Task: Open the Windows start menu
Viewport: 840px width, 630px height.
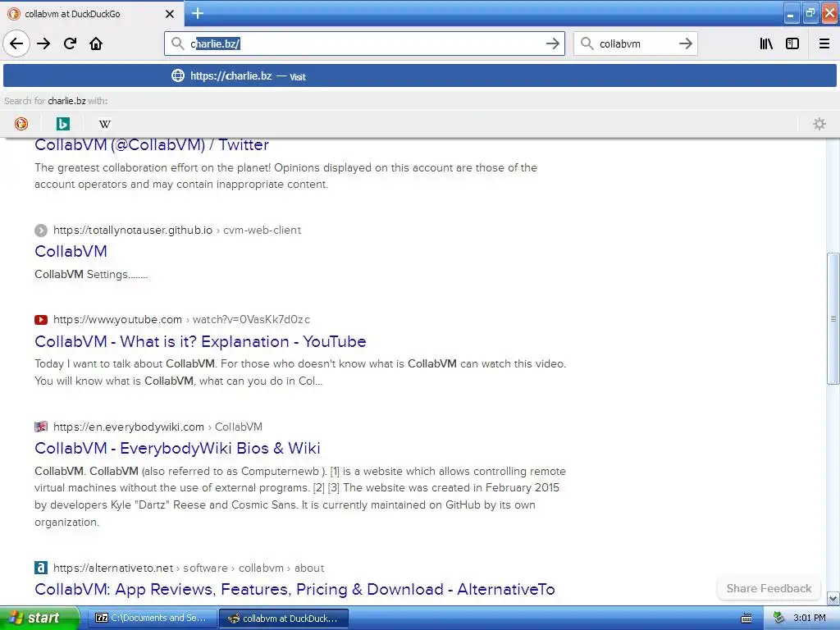Action: tap(39, 618)
